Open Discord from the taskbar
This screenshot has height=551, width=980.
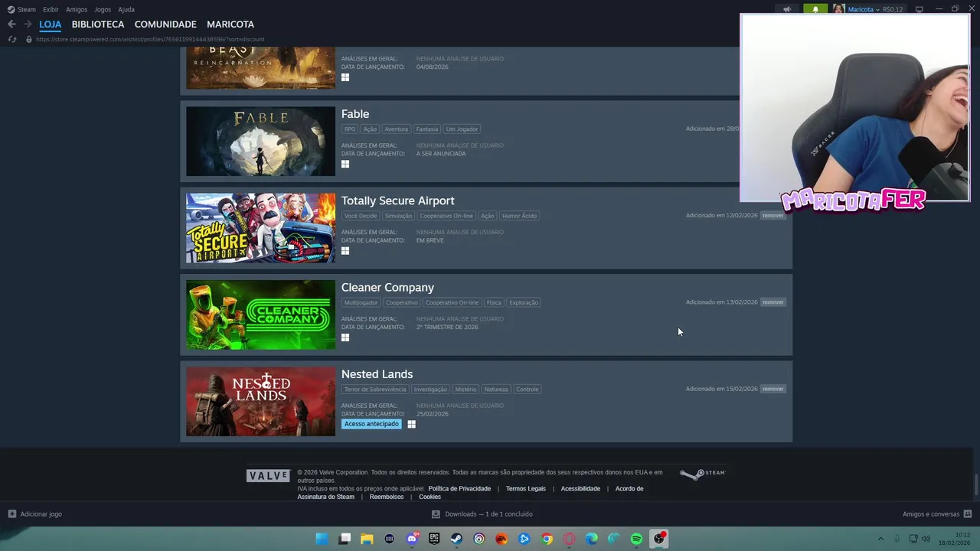412,539
